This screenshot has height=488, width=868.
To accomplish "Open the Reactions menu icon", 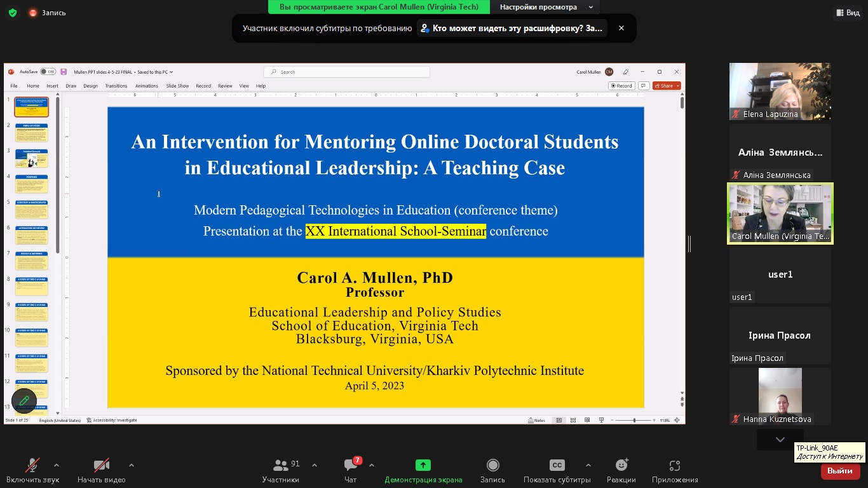I will [621, 466].
